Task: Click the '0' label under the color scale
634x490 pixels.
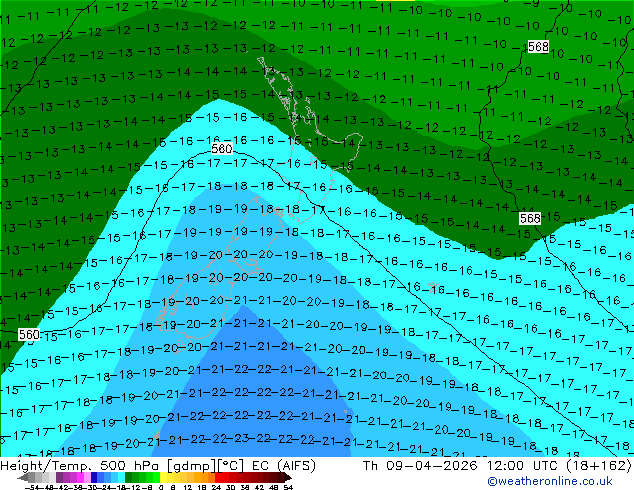Action: click(161, 488)
